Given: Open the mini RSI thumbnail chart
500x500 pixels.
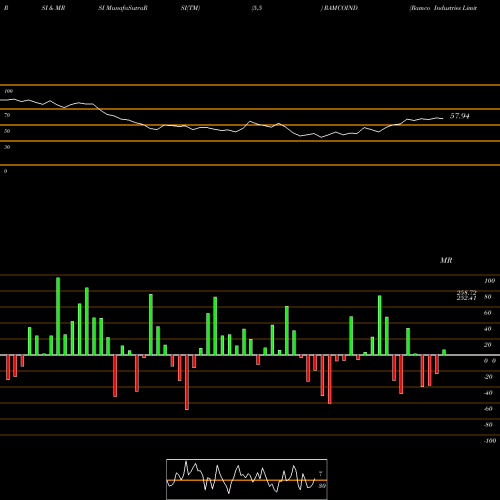Looking at the screenshot, I should [247, 479].
